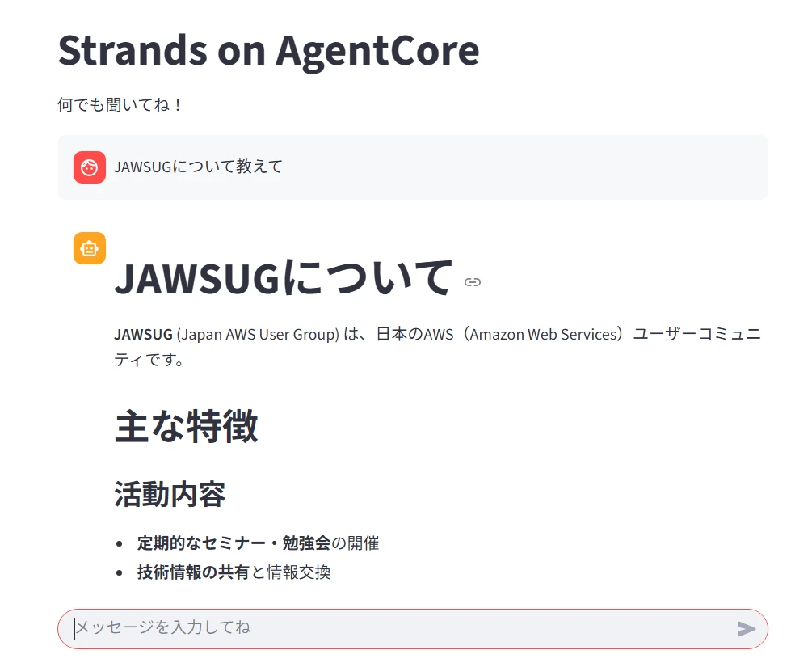
Task: Click the Japan AWS User Group text
Action: (258, 335)
